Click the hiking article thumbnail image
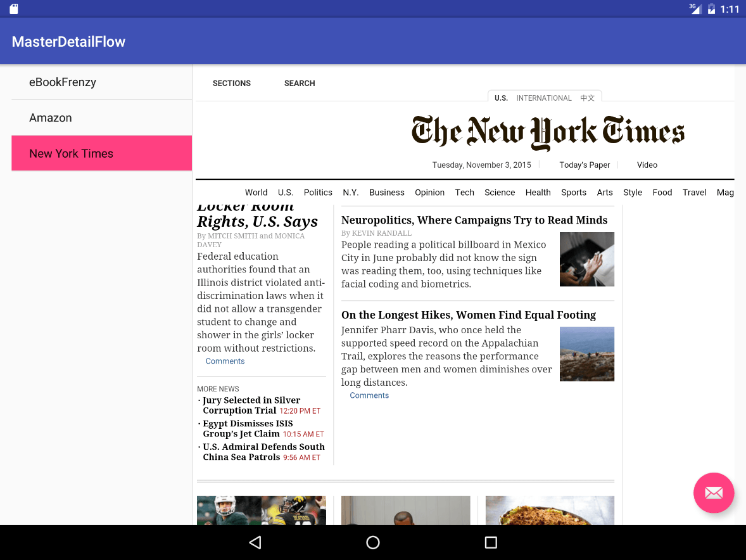The height and width of the screenshot is (560, 746). point(586,353)
